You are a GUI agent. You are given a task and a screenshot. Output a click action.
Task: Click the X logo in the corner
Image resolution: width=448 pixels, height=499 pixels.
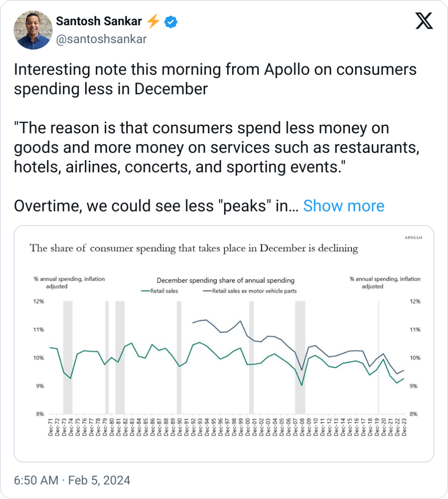point(424,20)
